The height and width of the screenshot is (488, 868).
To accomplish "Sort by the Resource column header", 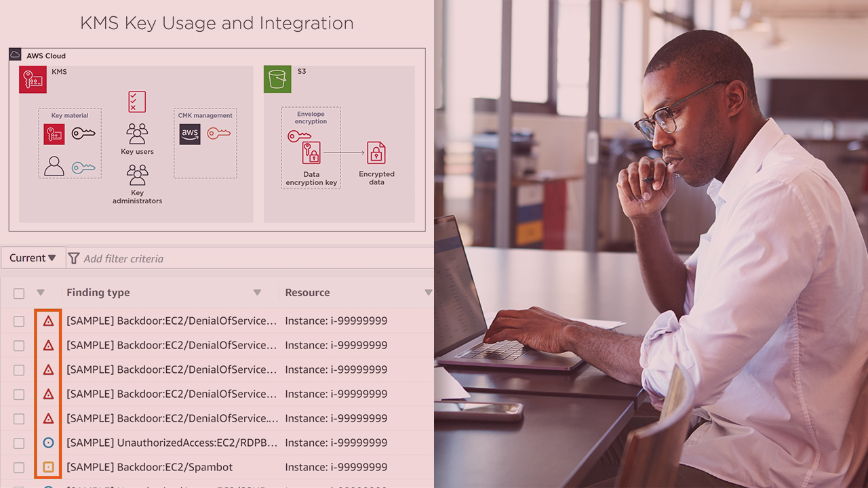I will click(x=307, y=293).
